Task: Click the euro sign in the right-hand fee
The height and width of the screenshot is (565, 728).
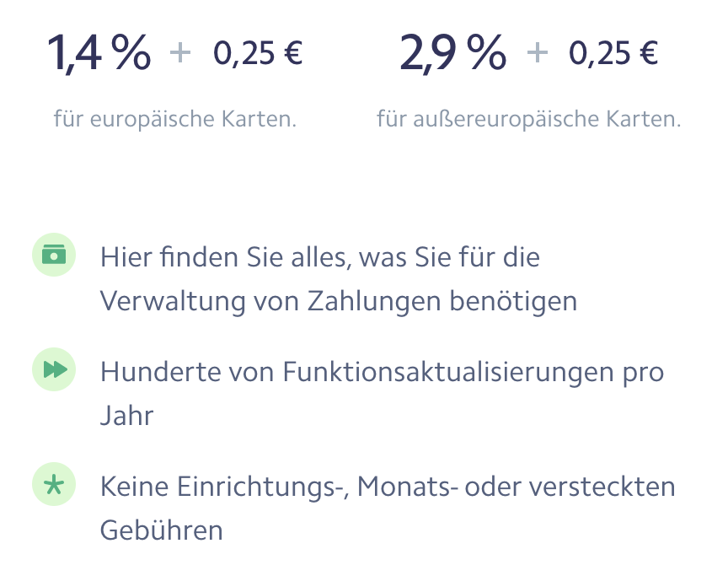Action: [x=649, y=52]
